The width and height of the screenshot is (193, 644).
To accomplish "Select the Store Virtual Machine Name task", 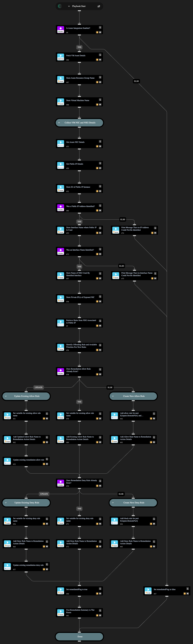I will (x=79, y=102).
